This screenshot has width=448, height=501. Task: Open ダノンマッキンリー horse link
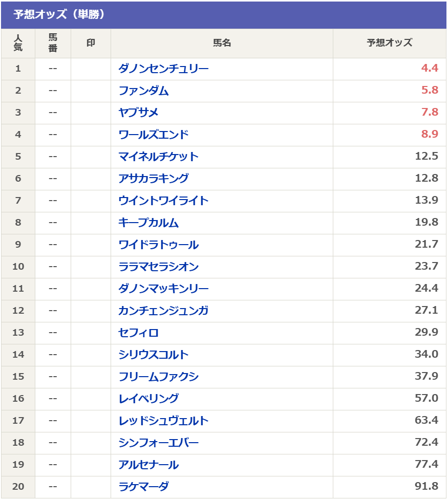[163, 289]
